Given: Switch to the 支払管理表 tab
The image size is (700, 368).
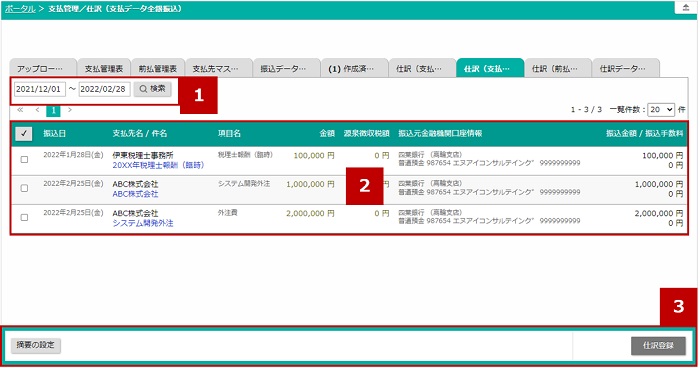Looking at the screenshot, I should [104, 68].
